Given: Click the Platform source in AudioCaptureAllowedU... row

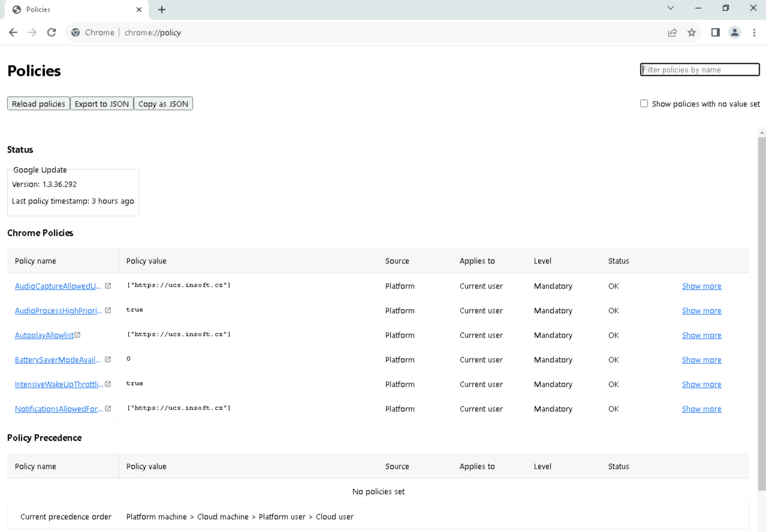Looking at the screenshot, I should pyautogui.click(x=400, y=286).
